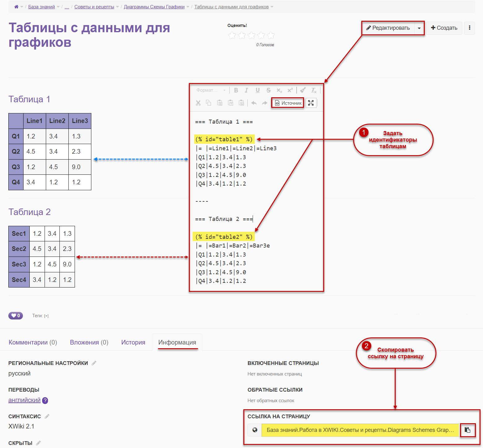Click the help icon next to английский

(x=45, y=401)
